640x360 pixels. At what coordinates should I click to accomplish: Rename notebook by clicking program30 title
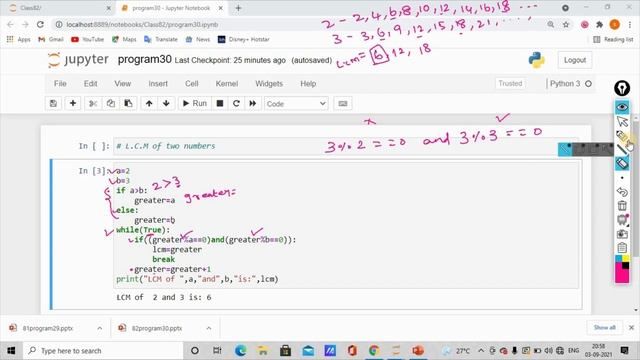pos(144,60)
